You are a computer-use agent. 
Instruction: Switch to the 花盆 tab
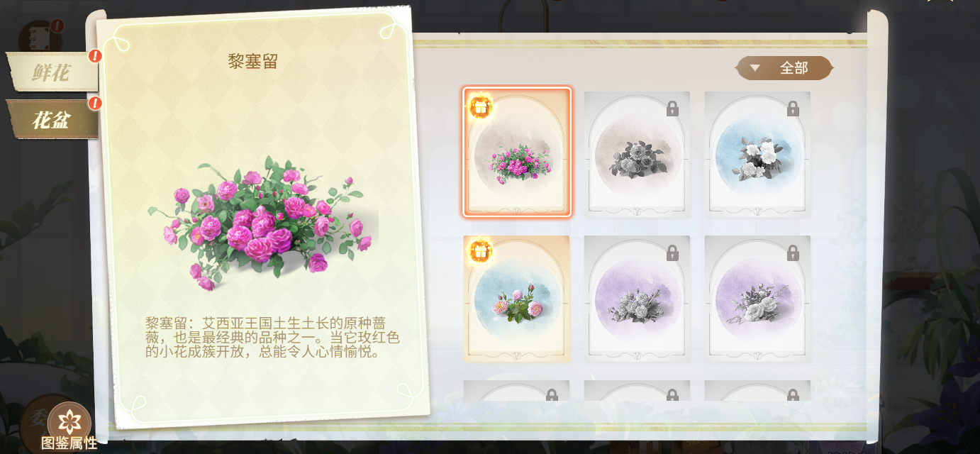[52, 120]
